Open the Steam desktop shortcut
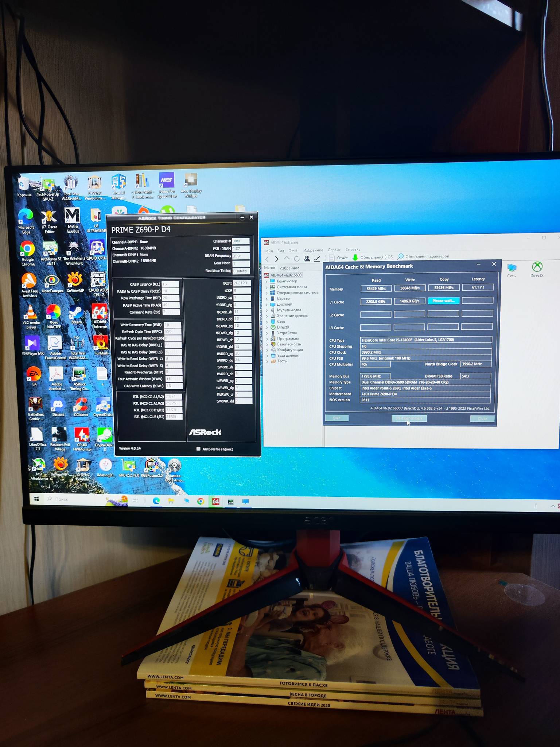This screenshot has height=747, width=560. [76, 314]
